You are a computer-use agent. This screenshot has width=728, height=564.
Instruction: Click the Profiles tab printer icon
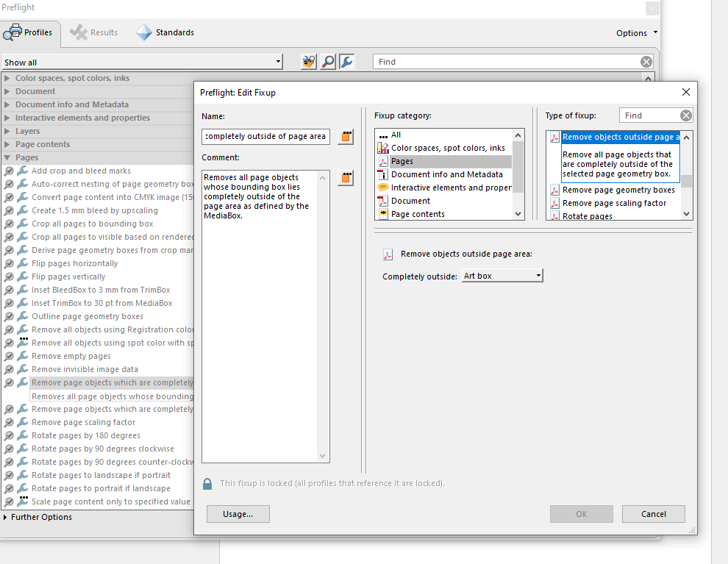click(x=12, y=32)
